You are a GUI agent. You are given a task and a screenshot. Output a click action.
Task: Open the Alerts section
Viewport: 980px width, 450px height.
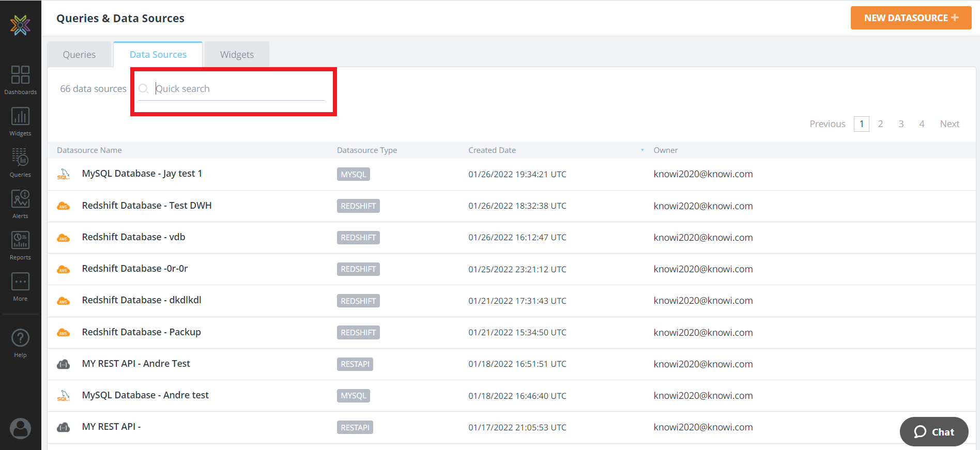(20, 204)
